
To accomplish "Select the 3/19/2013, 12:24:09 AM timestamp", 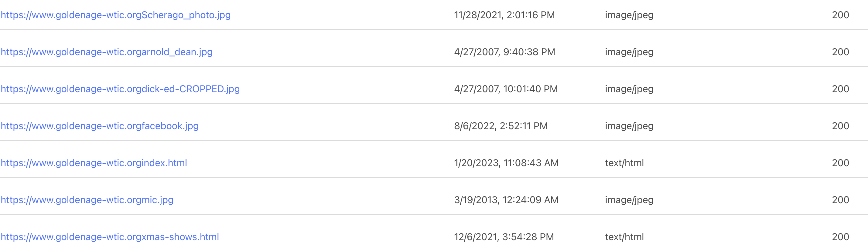I will click(506, 200).
